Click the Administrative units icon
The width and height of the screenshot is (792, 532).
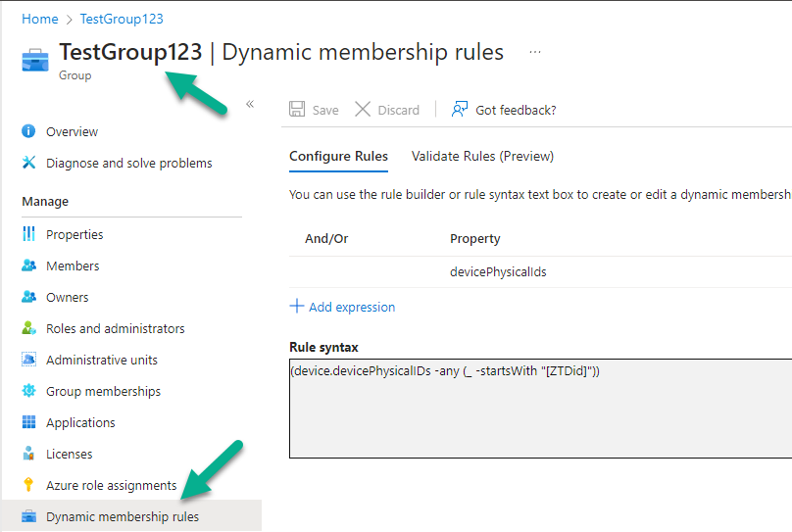point(28,360)
